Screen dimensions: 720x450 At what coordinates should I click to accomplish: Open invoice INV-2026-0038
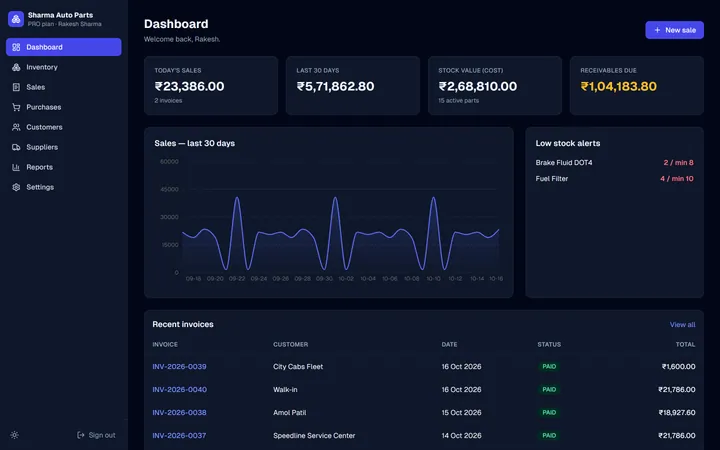(179, 412)
